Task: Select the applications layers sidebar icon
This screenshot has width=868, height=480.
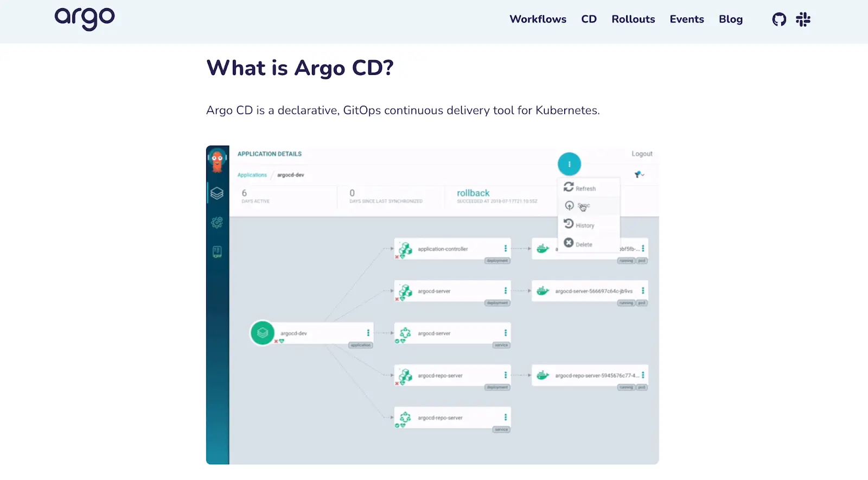Action: [x=217, y=193]
